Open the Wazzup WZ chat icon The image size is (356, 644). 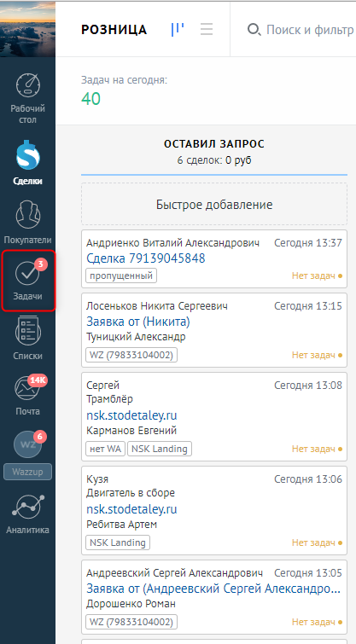[x=27, y=444]
